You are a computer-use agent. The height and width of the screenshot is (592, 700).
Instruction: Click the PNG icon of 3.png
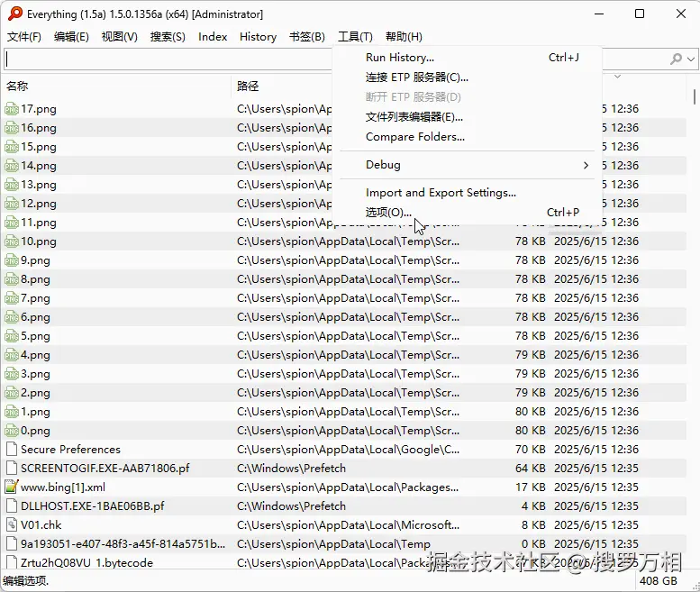12,374
